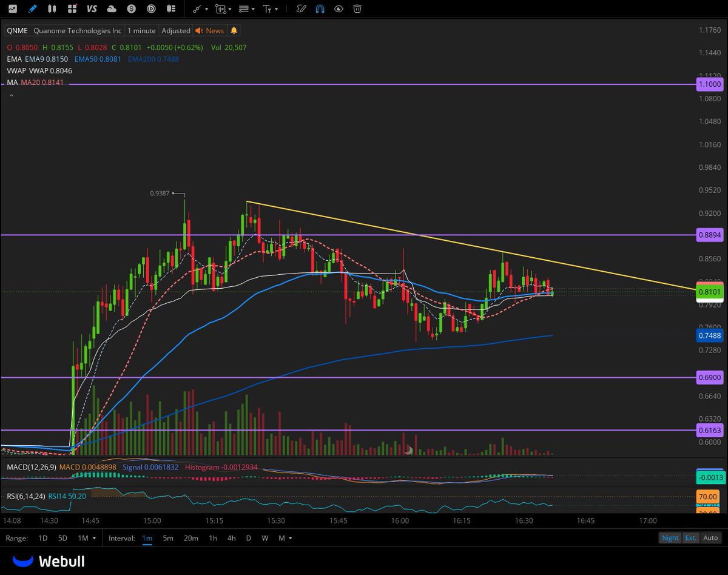
Task: Activate the eraser drawing tool
Action: (x=302, y=8)
